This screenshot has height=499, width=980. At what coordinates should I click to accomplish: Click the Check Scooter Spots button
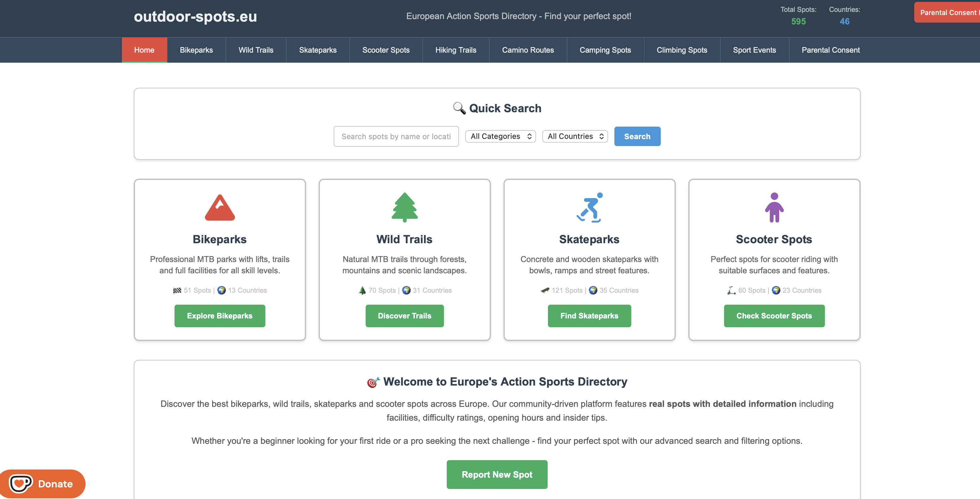774,316
